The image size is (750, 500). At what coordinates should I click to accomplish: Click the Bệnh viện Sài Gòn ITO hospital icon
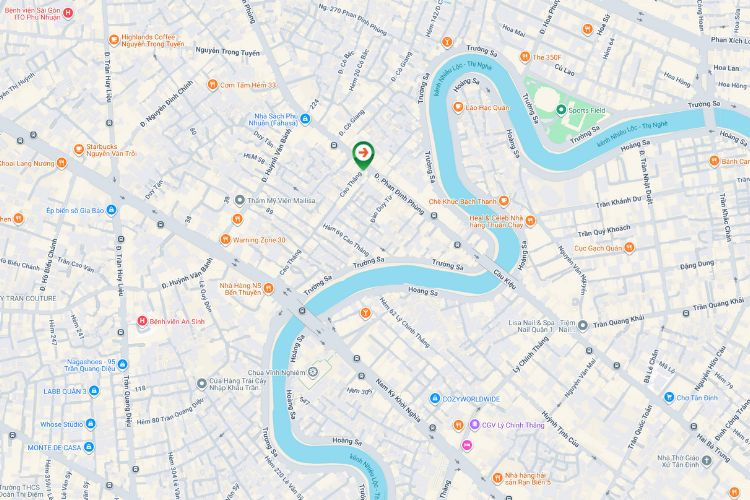[68, 13]
